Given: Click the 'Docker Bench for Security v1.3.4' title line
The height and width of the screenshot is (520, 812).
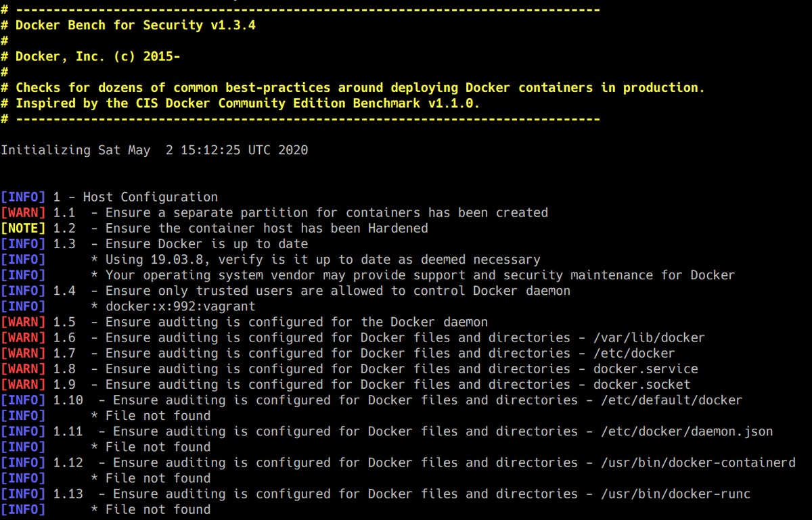Looking at the screenshot, I should tap(128, 26).
